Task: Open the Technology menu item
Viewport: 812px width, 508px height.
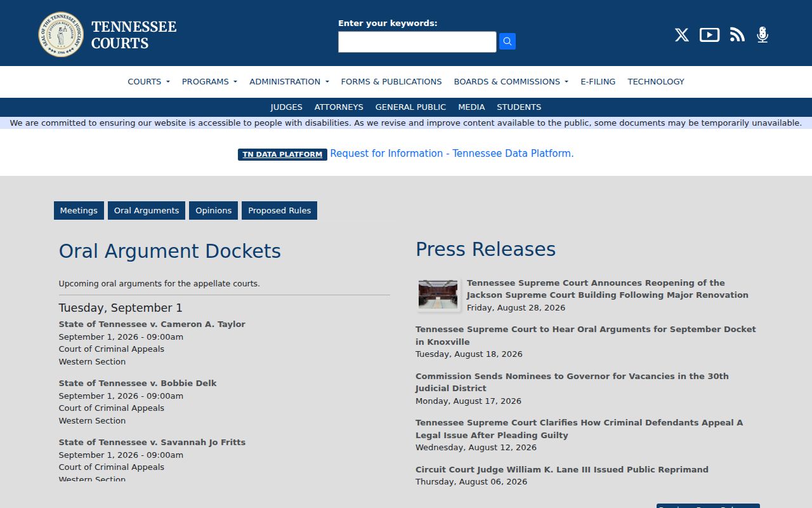Action: pyautogui.click(x=656, y=81)
